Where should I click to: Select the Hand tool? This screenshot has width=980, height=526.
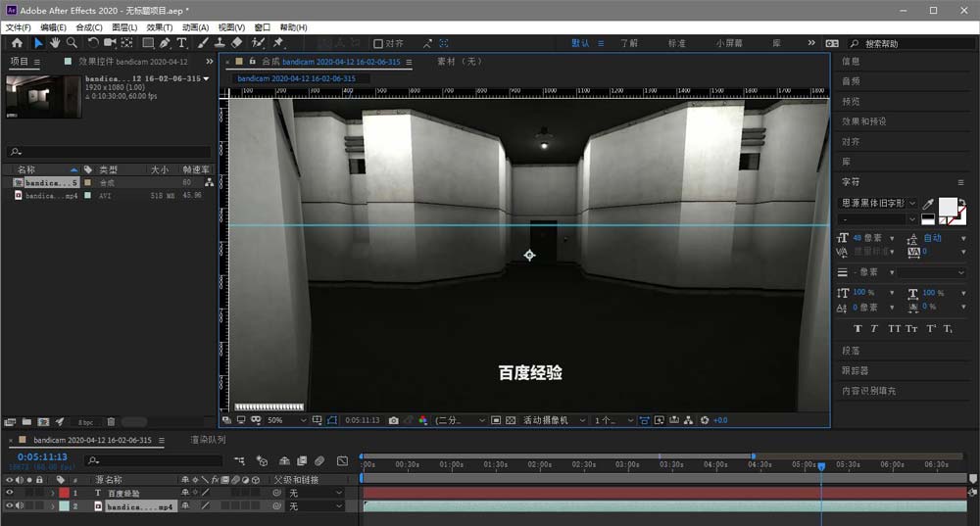pyautogui.click(x=55, y=42)
